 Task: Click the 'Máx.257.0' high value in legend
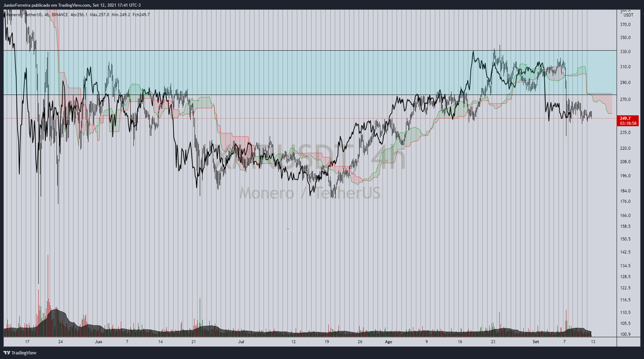pos(99,15)
